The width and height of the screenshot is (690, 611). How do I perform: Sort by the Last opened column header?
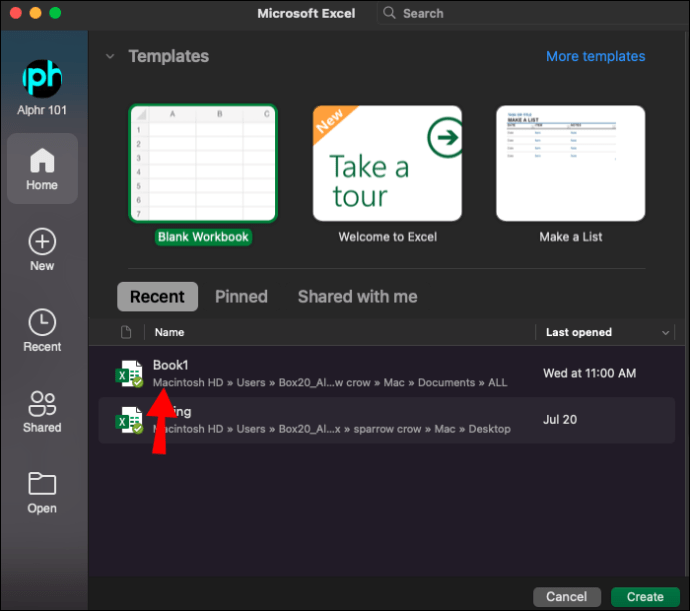pyautogui.click(x=579, y=332)
